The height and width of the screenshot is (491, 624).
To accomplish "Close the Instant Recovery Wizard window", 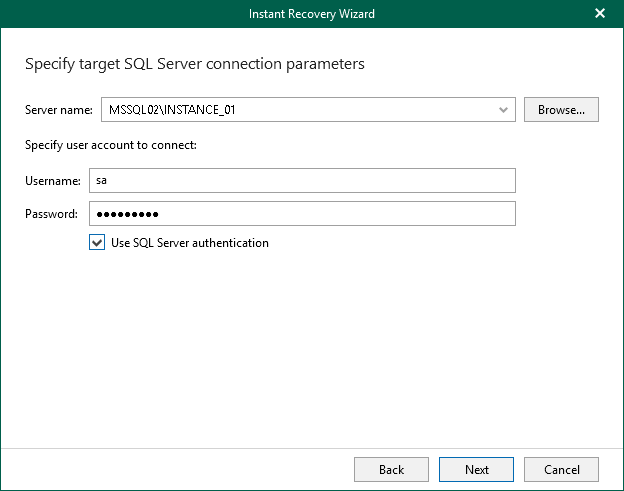I will point(600,13).
